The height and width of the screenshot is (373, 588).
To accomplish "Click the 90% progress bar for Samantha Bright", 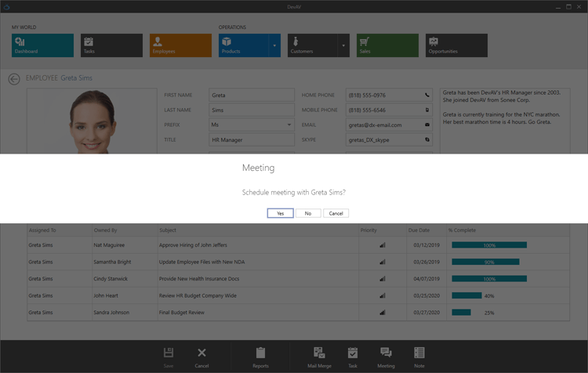I will tap(485, 262).
